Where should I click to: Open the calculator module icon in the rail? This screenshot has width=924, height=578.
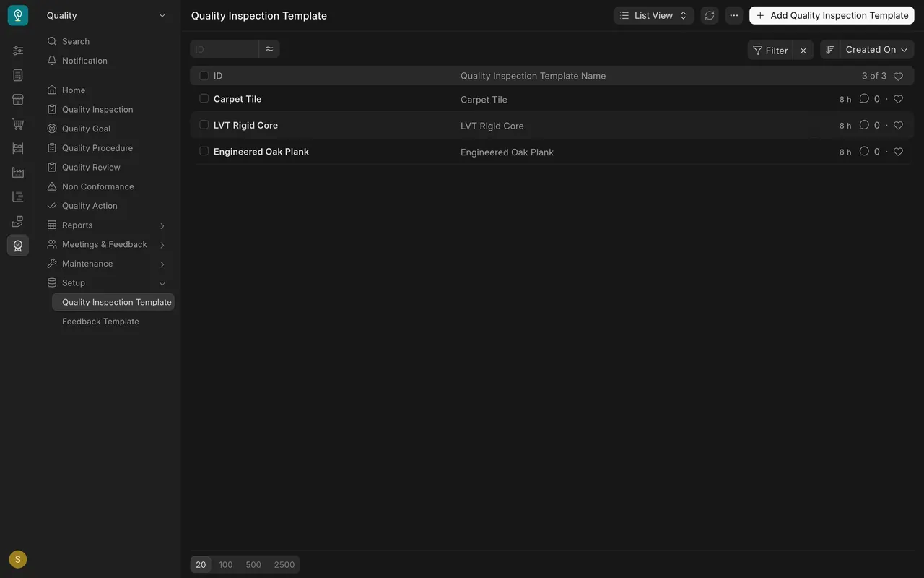coord(18,75)
